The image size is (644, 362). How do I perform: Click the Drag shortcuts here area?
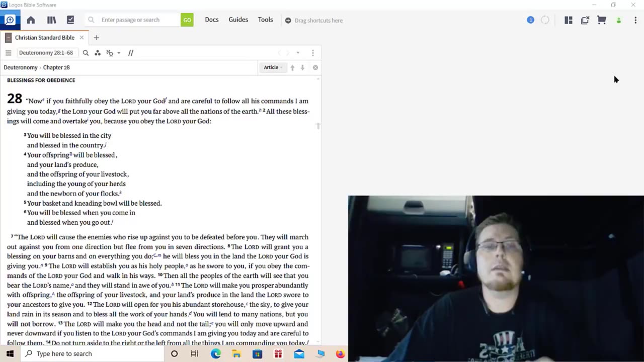[314, 21]
